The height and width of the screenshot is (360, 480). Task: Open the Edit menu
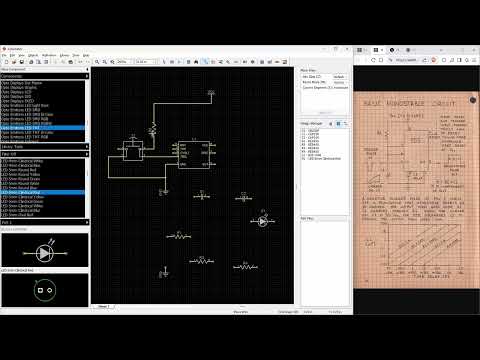pyautogui.click(x=12, y=55)
